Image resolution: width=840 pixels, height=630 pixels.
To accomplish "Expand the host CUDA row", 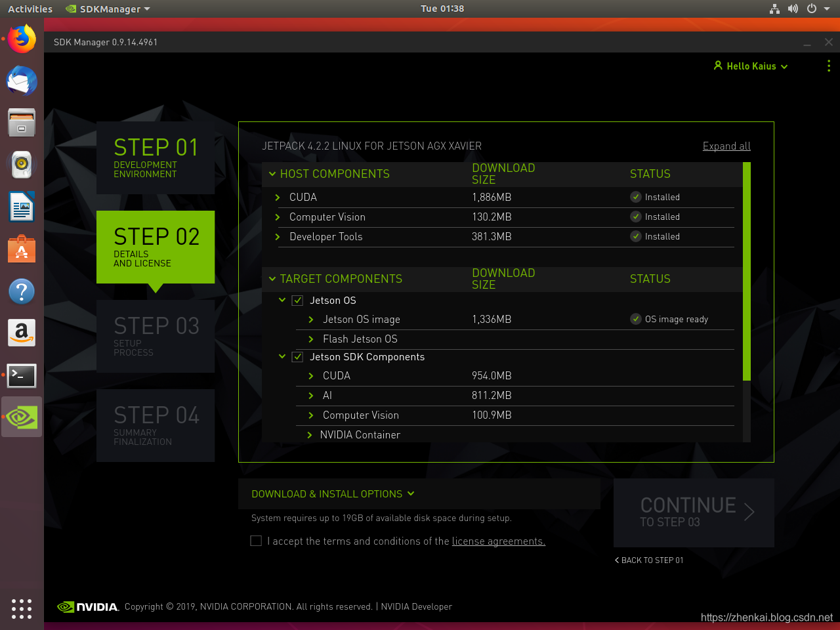I will tap(278, 198).
